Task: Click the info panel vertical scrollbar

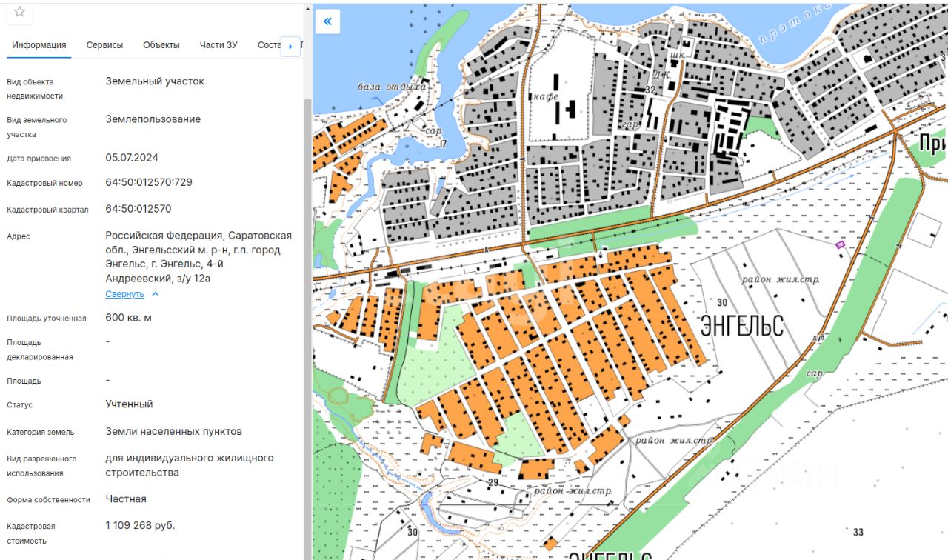Action: tap(307, 296)
